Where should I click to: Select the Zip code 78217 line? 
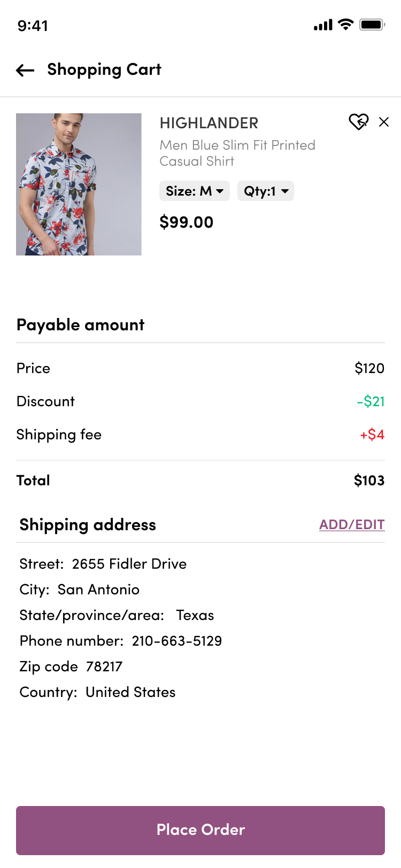pos(71,666)
